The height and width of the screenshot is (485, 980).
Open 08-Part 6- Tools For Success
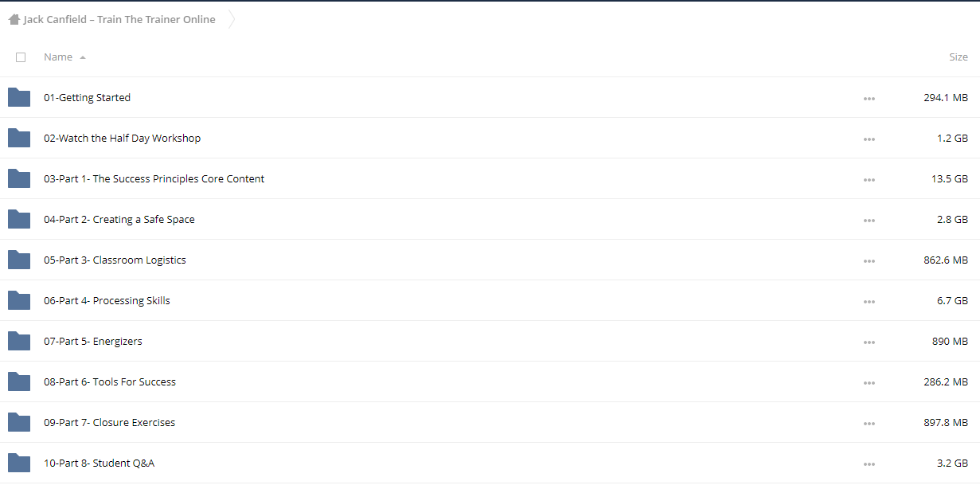tap(110, 382)
